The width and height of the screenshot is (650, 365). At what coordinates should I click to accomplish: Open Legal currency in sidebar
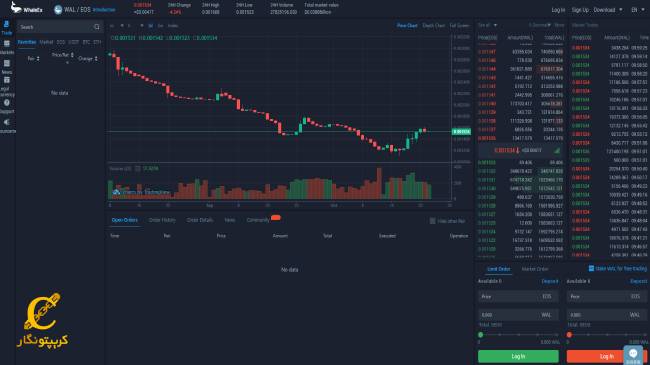[x=7, y=87]
